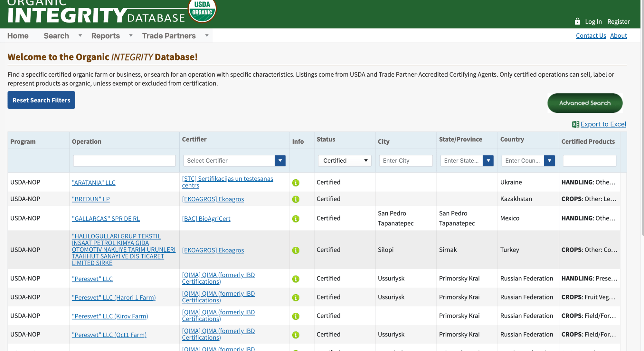
Task: Click the Enter Country text field
Action: [x=523, y=161]
